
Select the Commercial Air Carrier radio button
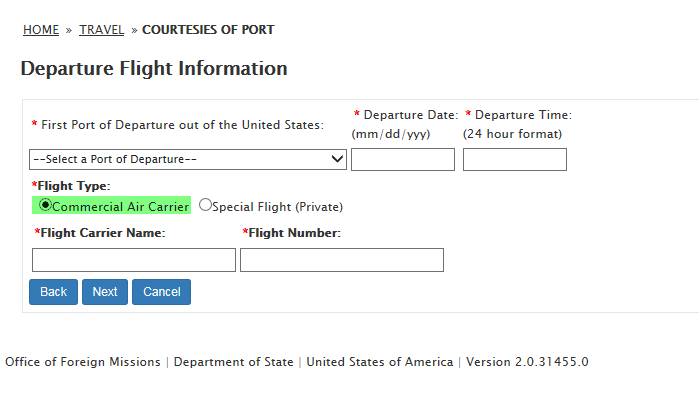pos(45,205)
